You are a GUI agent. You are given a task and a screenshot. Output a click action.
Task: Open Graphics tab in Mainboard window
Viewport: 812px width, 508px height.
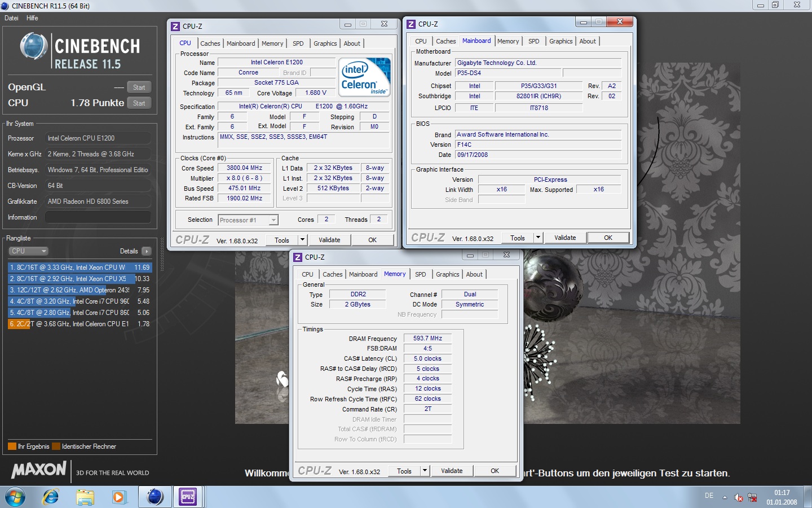coord(561,41)
